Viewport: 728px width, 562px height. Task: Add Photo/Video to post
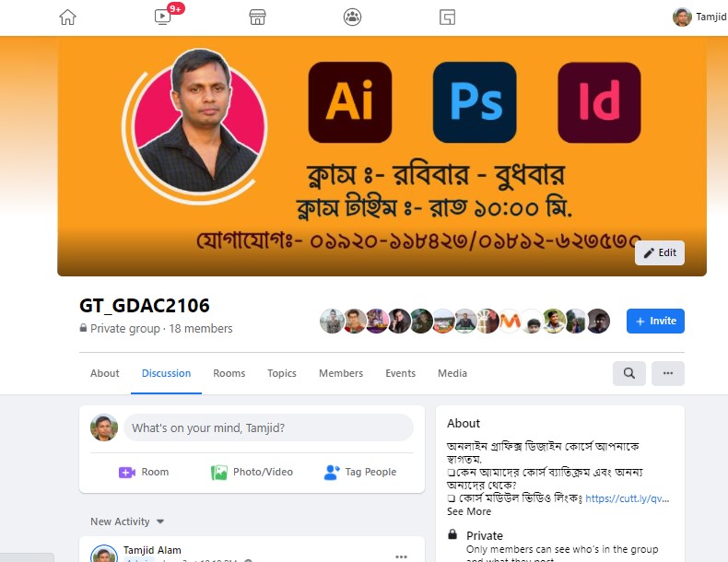(x=252, y=472)
